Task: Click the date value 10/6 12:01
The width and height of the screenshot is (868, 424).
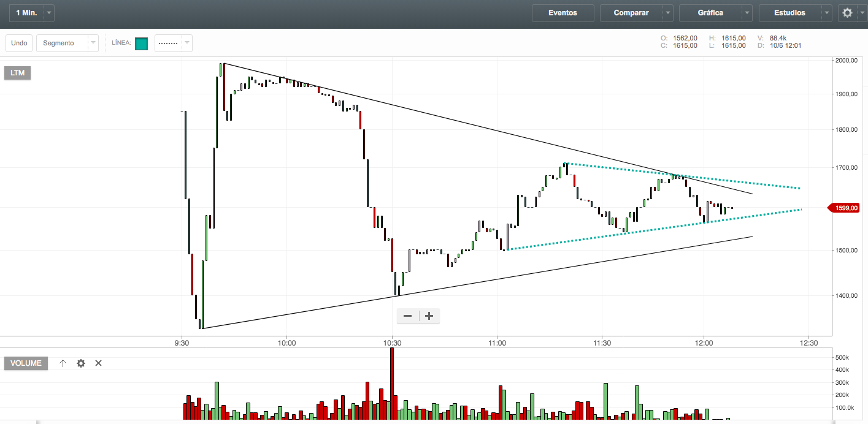Action: 785,45
